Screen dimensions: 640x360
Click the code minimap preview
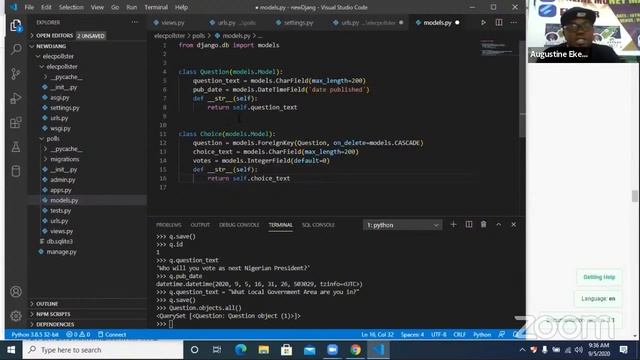496,48
